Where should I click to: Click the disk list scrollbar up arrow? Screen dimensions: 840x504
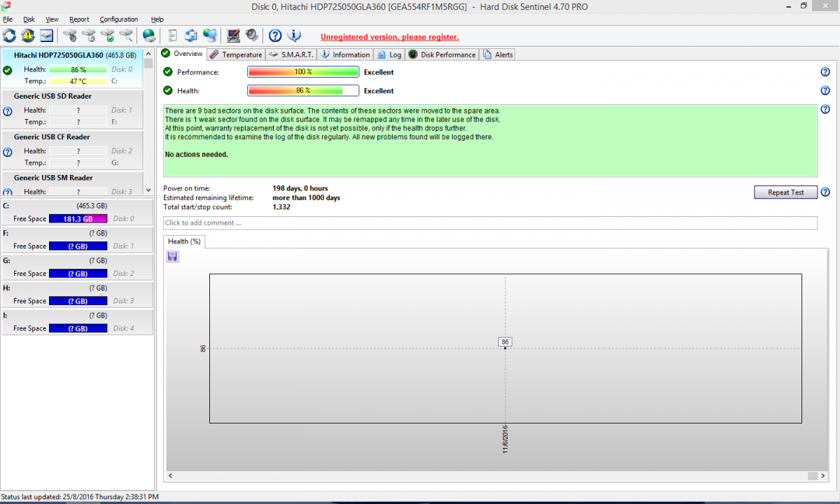(x=148, y=52)
